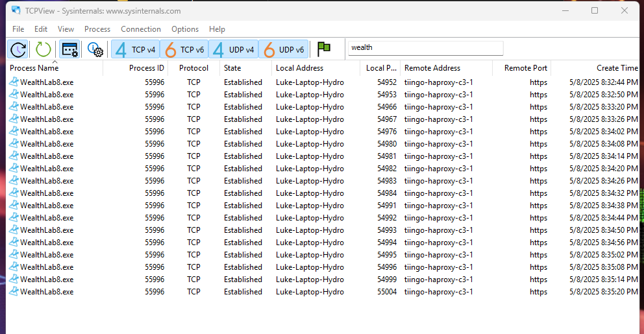This screenshot has width=644, height=334.
Task: Open the Connection menu
Action: click(141, 29)
